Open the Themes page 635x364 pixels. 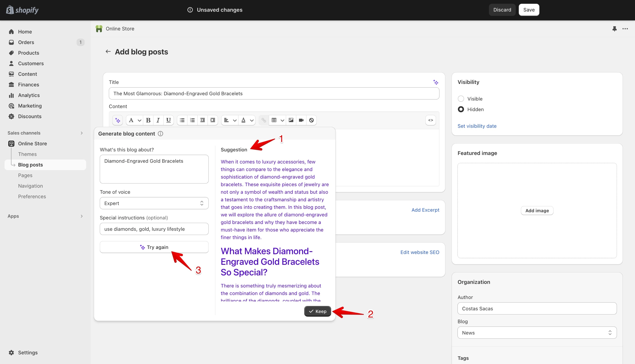27,154
